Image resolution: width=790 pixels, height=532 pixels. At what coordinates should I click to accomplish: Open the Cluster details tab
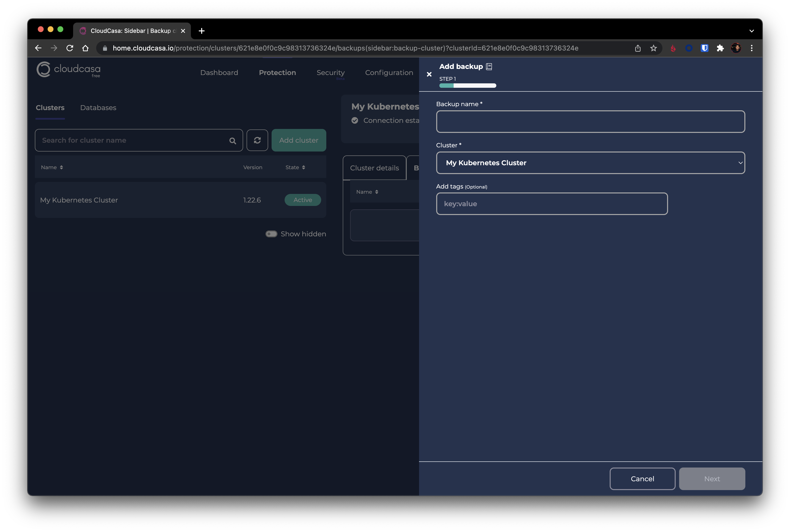pyautogui.click(x=374, y=168)
